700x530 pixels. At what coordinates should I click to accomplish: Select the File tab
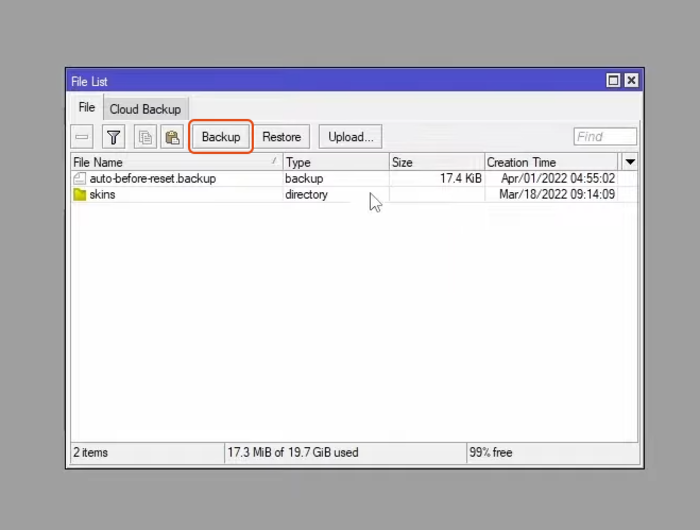(87, 108)
